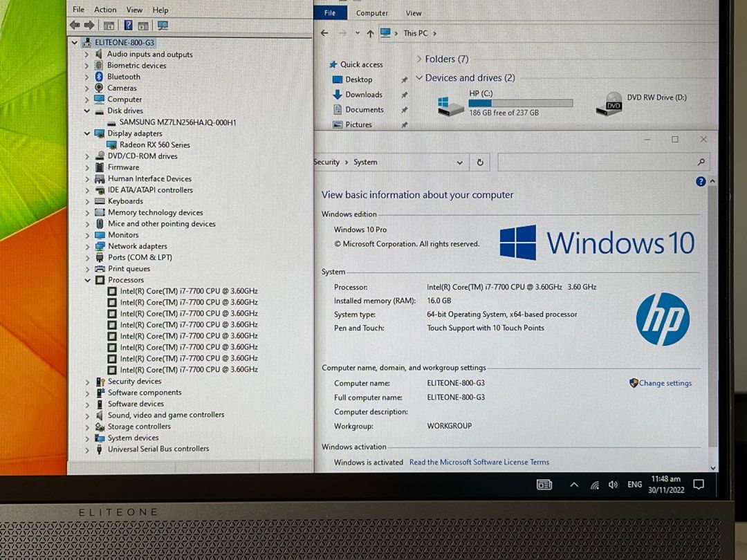Open the Action Center notification icon
Viewport: 747px width, 560px height.
(699, 485)
